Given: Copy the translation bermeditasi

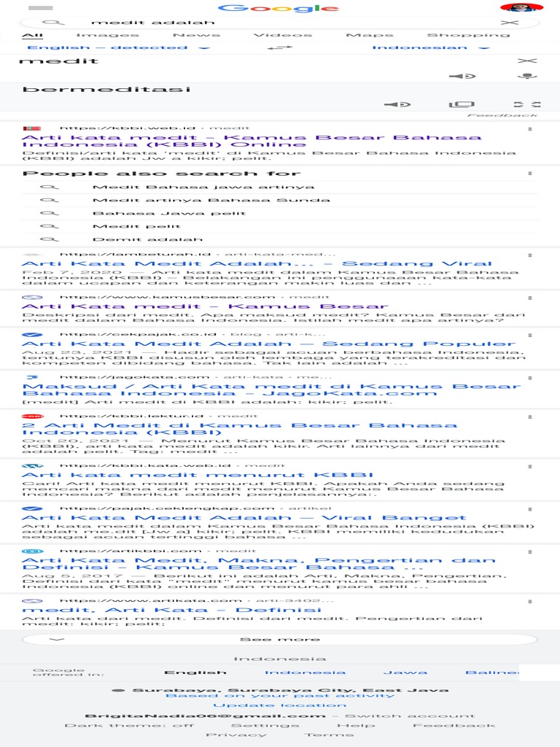Looking at the screenshot, I should (462, 104).
